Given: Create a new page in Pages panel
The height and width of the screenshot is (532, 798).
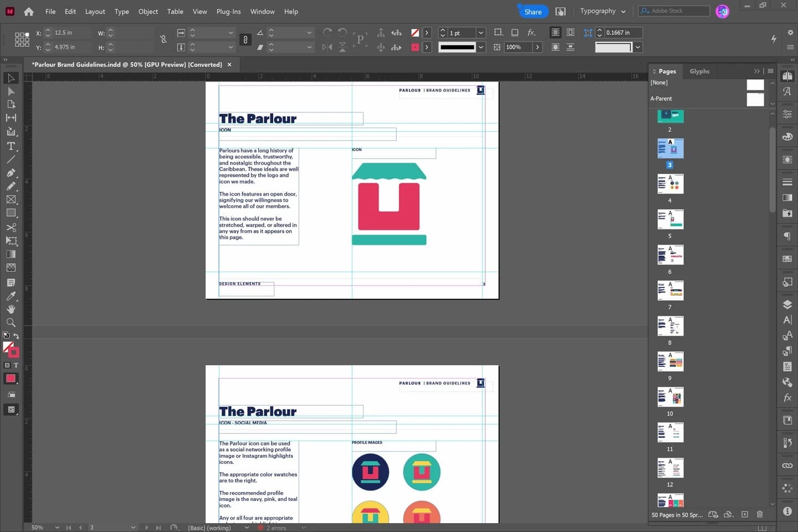Looking at the screenshot, I should coord(745,514).
